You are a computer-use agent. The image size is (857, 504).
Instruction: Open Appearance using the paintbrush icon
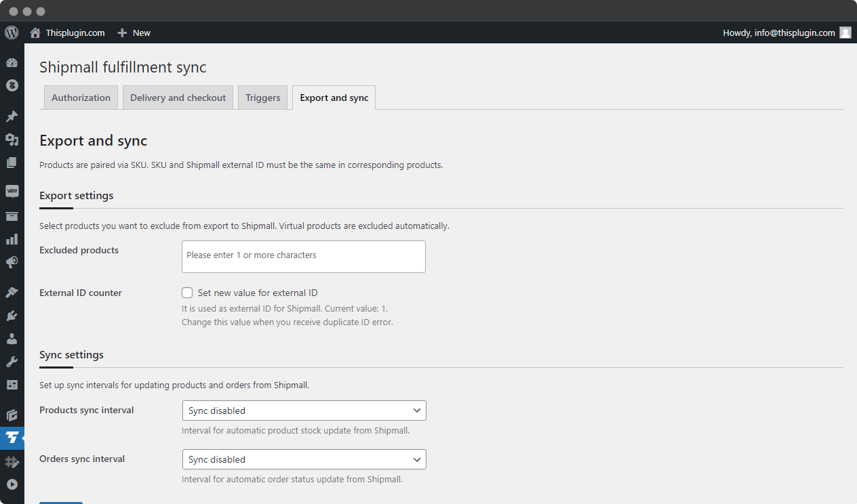click(12, 291)
